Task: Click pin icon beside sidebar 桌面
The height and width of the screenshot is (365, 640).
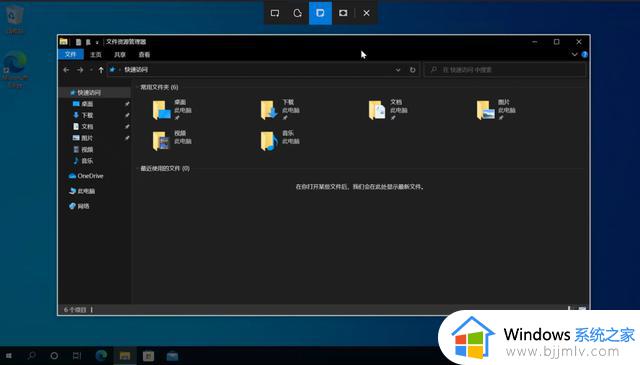Action: (x=127, y=104)
